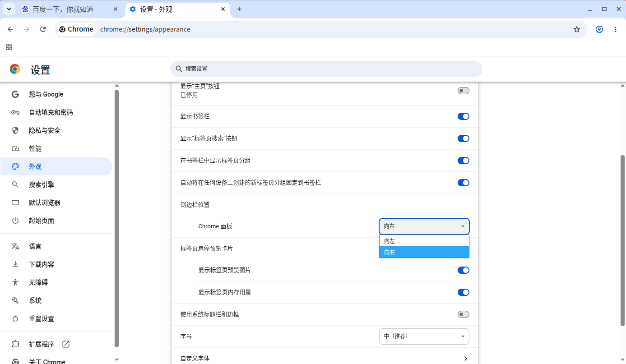
Task: Click the magnifier icon in settings search
Action: tap(179, 69)
